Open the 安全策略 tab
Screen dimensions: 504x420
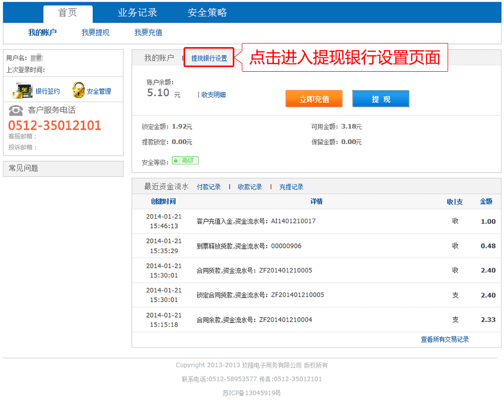[x=207, y=13]
